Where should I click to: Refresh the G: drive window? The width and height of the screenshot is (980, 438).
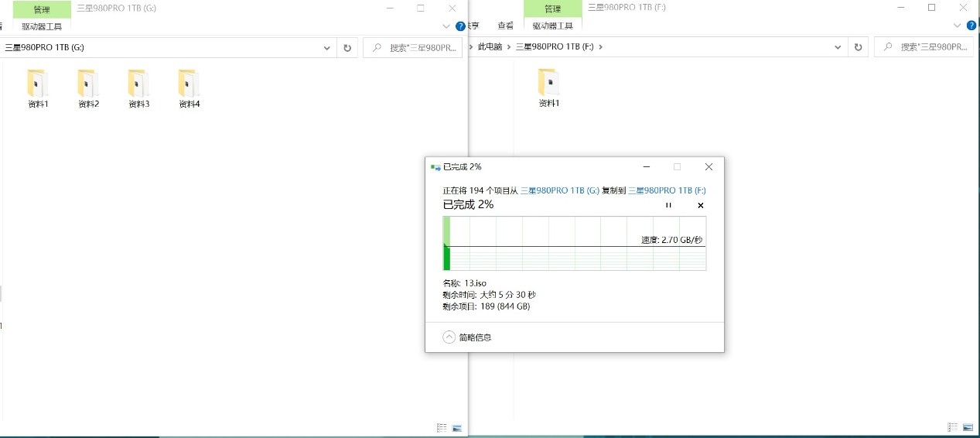tap(347, 47)
